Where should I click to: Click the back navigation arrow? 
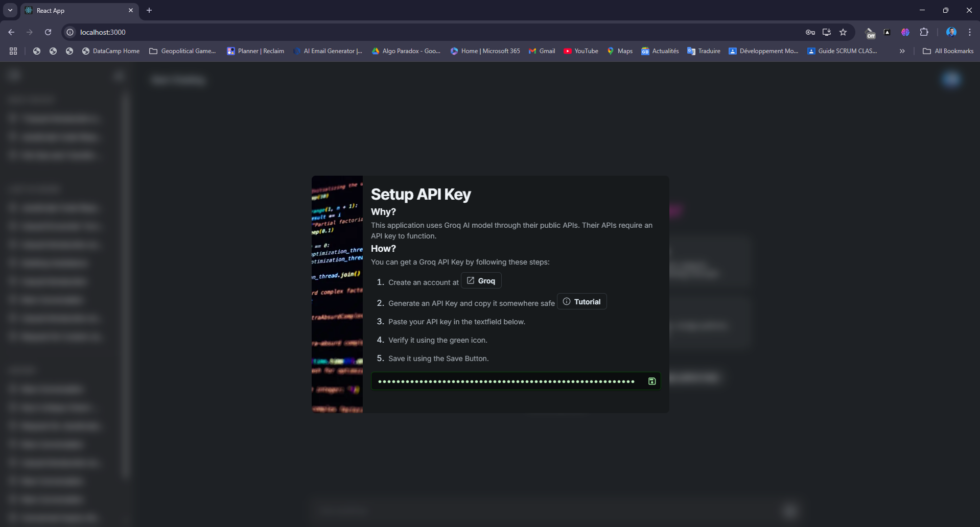click(x=11, y=32)
